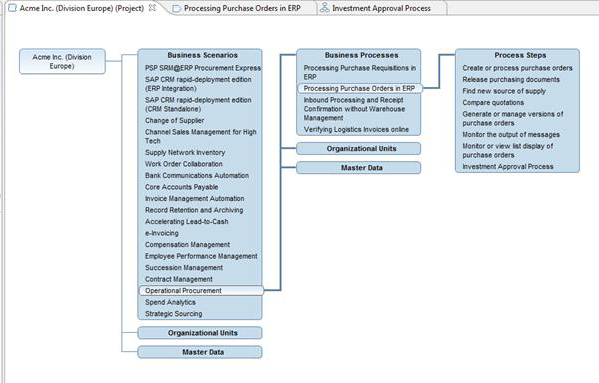This screenshot has height=383, width=599.
Task: Click the project icon on the Acme Inc. tab
Action: (13, 8)
